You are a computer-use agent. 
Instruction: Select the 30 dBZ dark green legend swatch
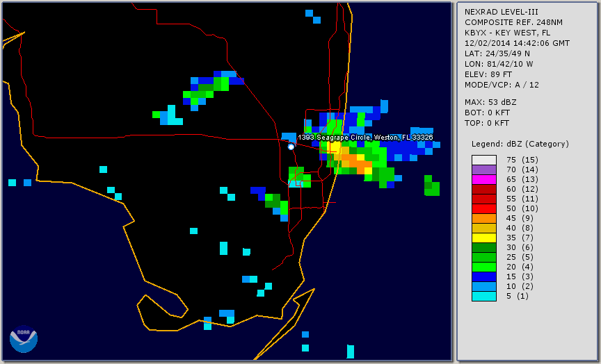click(483, 247)
